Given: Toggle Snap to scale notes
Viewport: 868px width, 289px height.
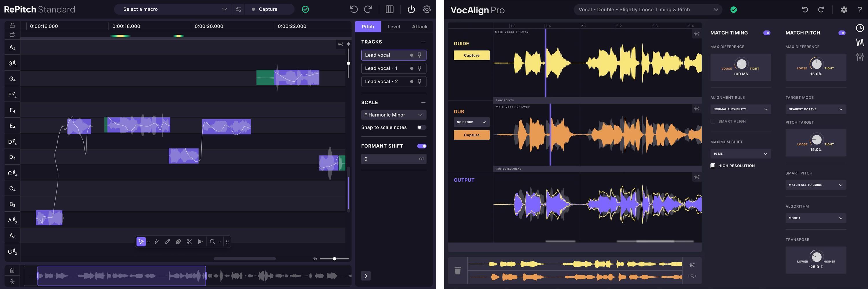Looking at the screenshot, I should (x=422, y=127).
